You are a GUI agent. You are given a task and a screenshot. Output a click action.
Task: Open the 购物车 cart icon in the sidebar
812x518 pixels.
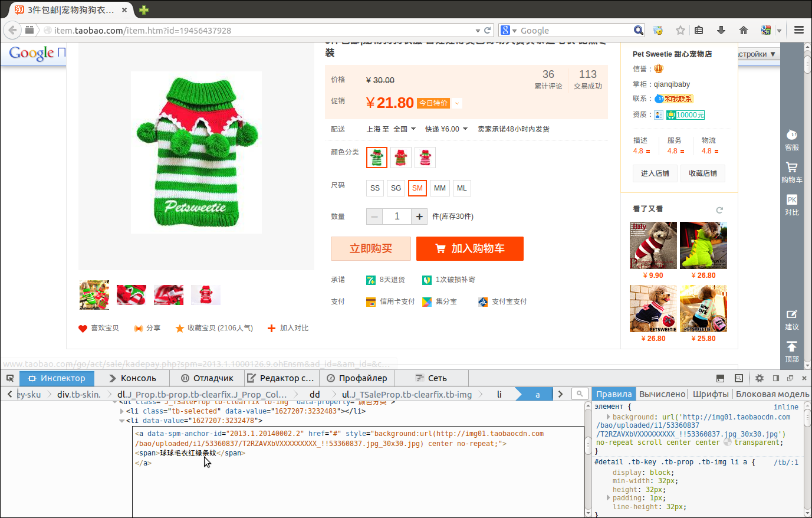(x=792, y=172)
